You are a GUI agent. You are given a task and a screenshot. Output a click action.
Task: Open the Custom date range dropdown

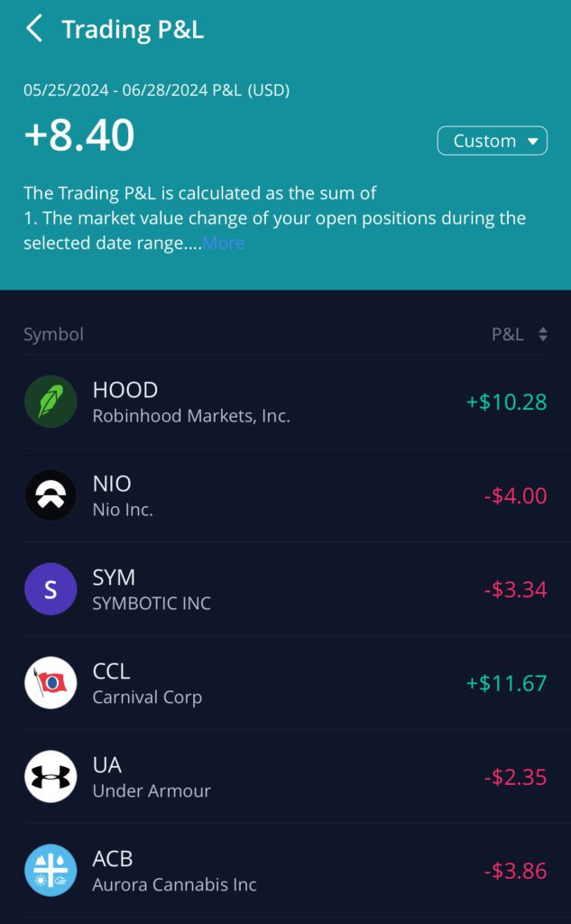tap(492, 141)
